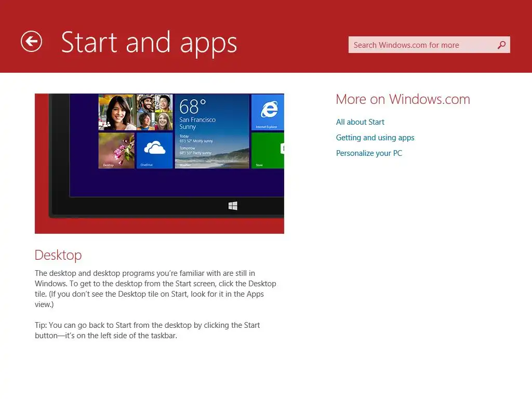This screenshot has height=399, width=532.
Task: Open the All about Start link
Action: pyautogui.click(x=360, y=122)
